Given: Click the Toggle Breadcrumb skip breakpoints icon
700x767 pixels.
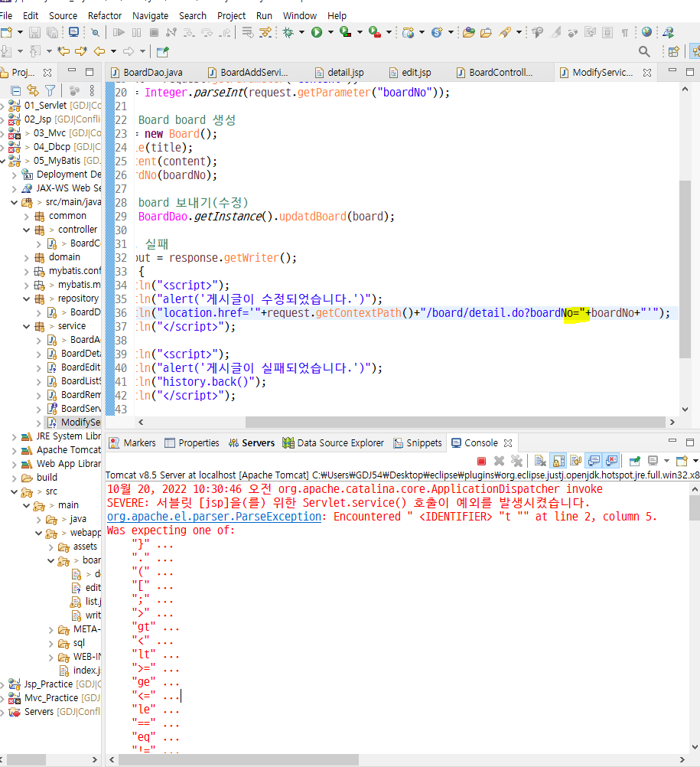Looking at the screenshot, I should [96, 32].
